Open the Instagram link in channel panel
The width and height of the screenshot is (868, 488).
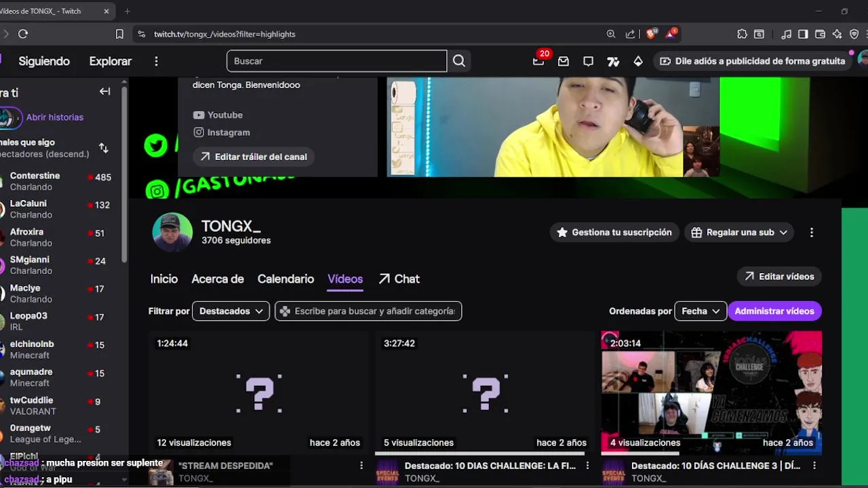[x=222, y=132]
